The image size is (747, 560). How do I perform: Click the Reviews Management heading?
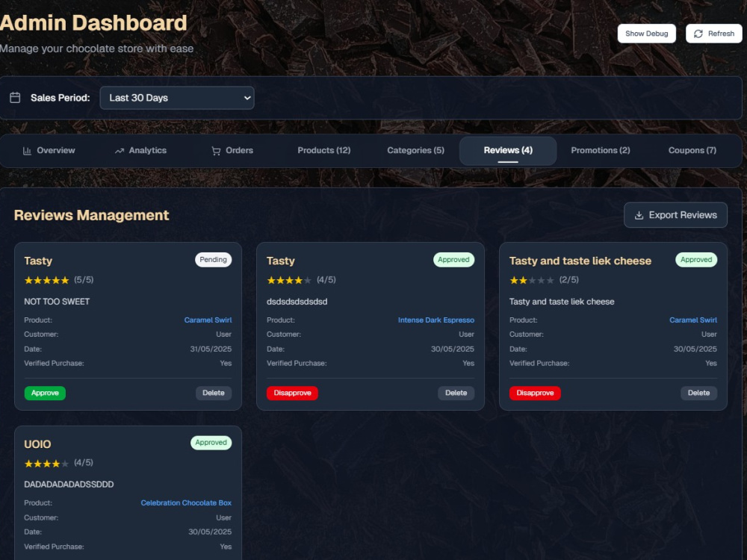point(91,215)
